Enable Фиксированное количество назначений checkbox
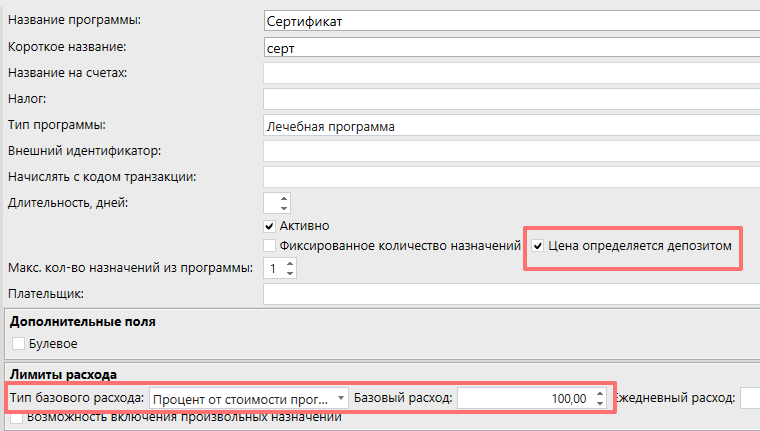The width and height of the screenshot is (760, 431). [x=269, y=245]
